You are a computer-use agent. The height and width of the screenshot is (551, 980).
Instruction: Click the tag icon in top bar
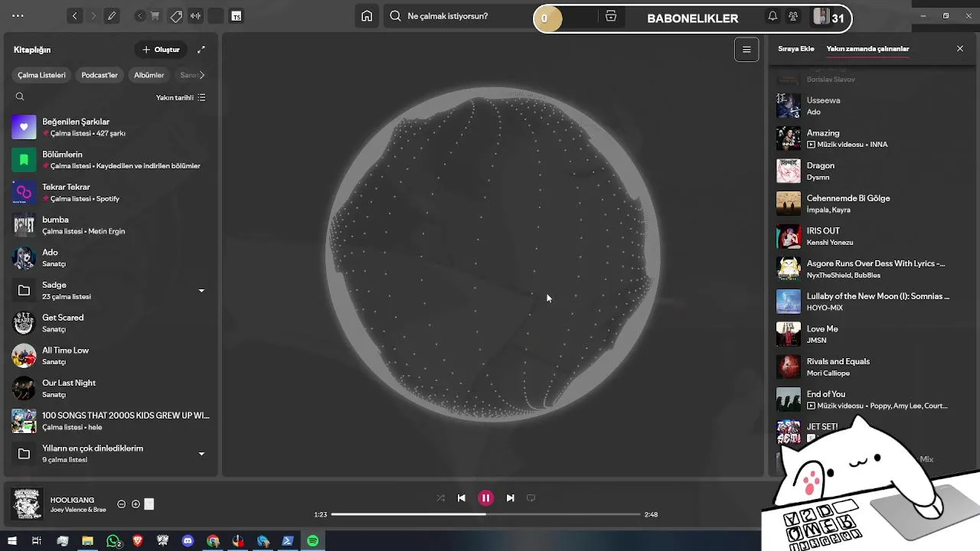(175, 16)
